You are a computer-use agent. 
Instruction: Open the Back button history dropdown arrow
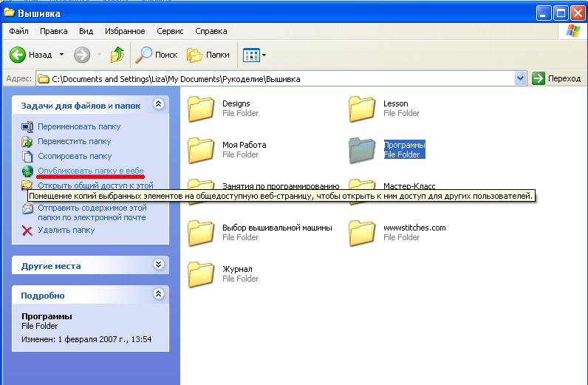click(x=61, y=55)
